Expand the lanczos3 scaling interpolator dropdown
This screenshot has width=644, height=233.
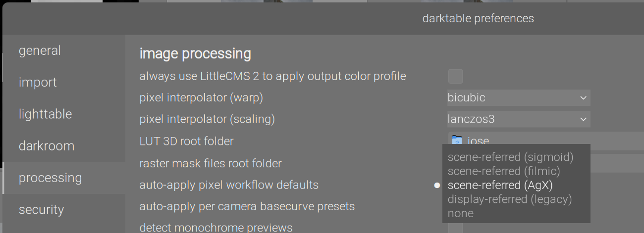click(518, 119)
